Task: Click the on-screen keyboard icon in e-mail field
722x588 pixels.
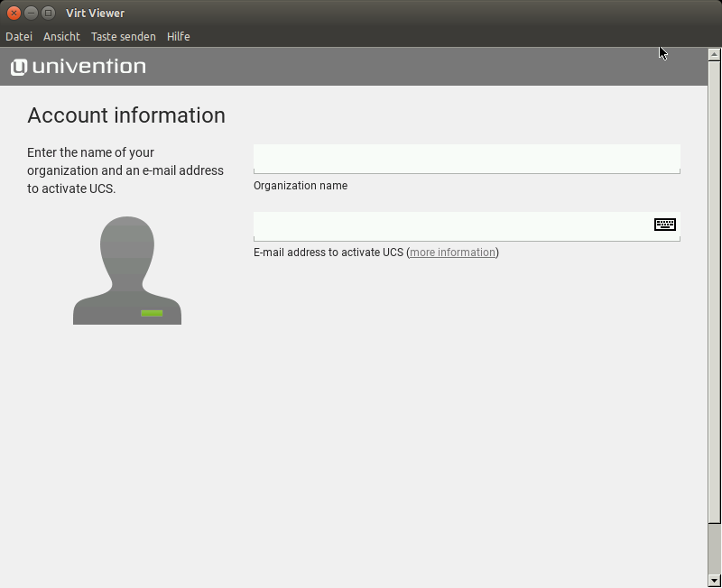Action: click(x=665, y=225)
